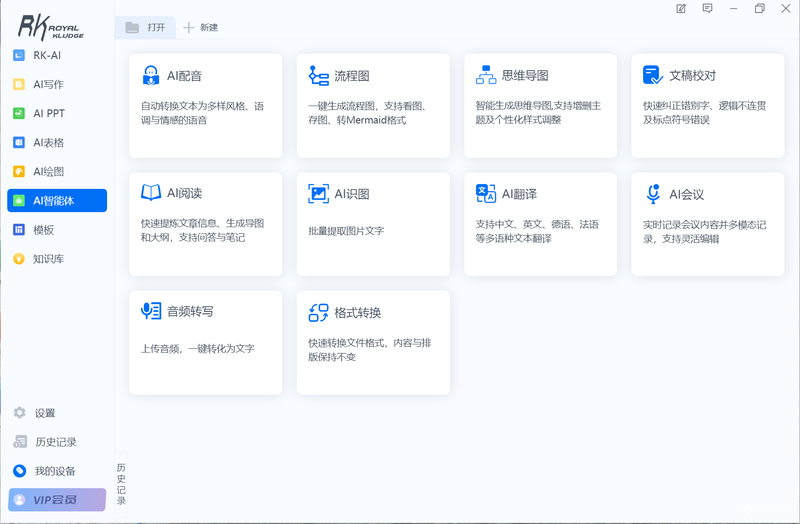
Task: Open the AI绘图 sidebar icon
Action: click(x=19, y=171)
